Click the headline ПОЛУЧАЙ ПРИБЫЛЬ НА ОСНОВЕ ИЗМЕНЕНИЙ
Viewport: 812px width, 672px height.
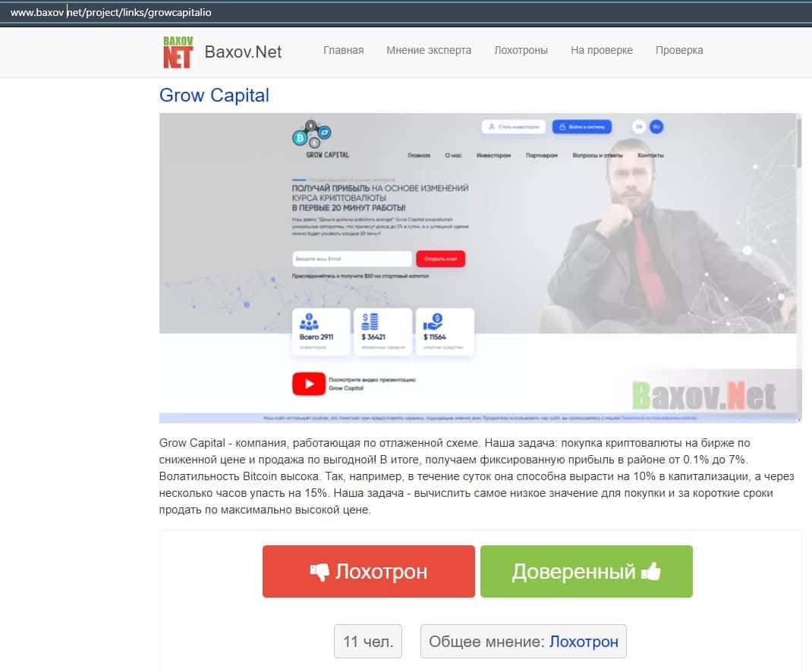(x=380, y=188)
